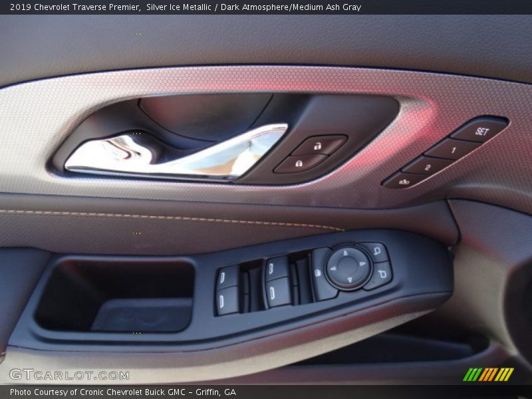This screenshot has width=532, height=399.
Task: Click the '2019 Chevrolet Traverse Premier' caption text
Action: 75,7
